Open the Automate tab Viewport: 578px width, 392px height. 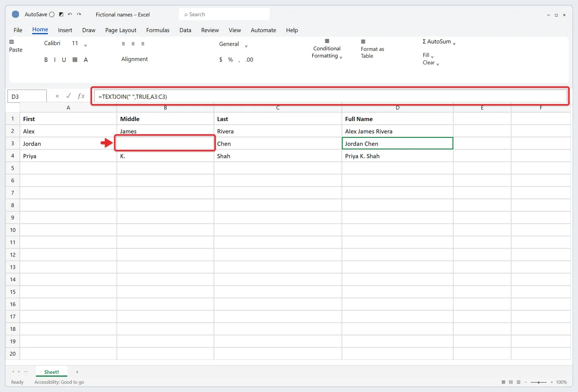coord(263,30)
